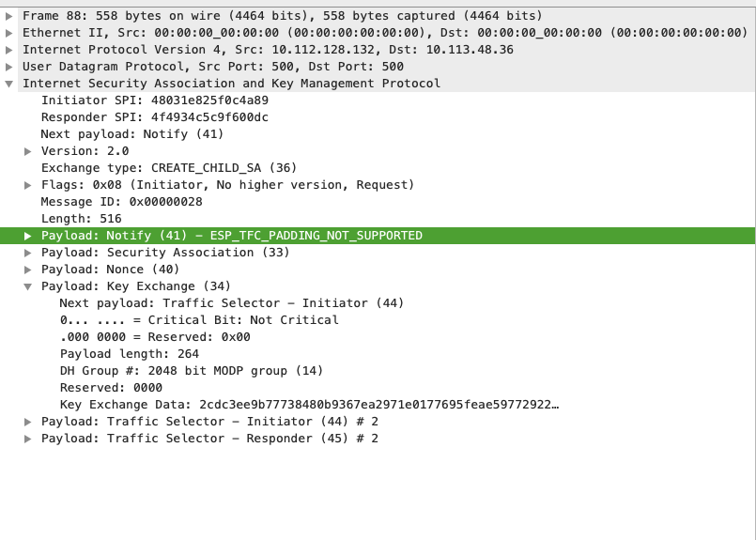Expand User Datagram Protocol section
The width and height of the screenshot is (756, 540).
click(9, 67)
